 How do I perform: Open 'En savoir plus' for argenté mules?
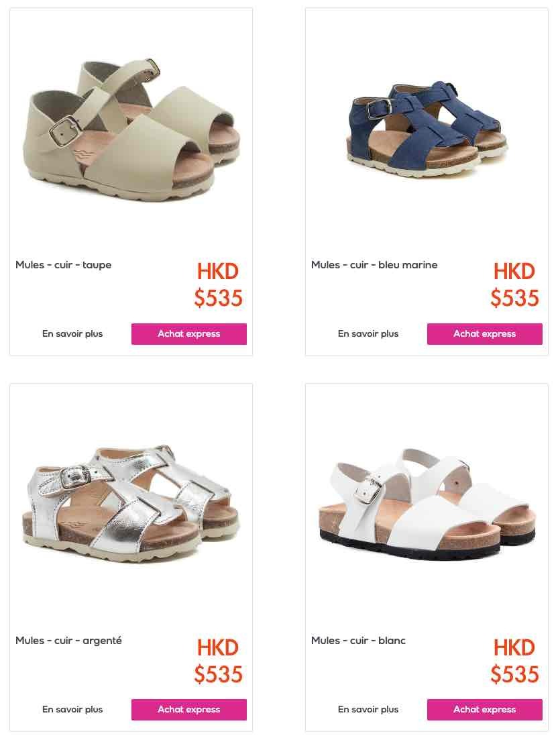(72, 709)
